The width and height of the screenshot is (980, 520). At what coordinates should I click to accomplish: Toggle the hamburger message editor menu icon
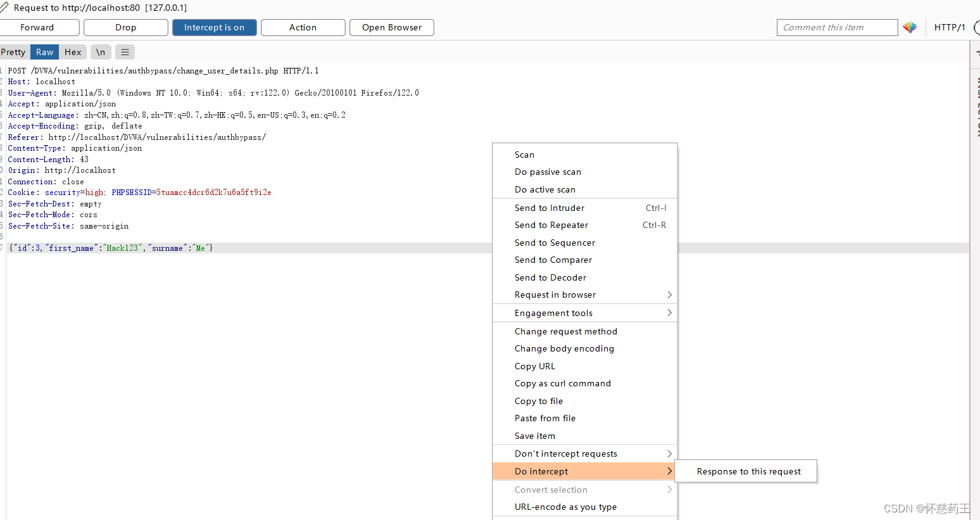[125, 52]
